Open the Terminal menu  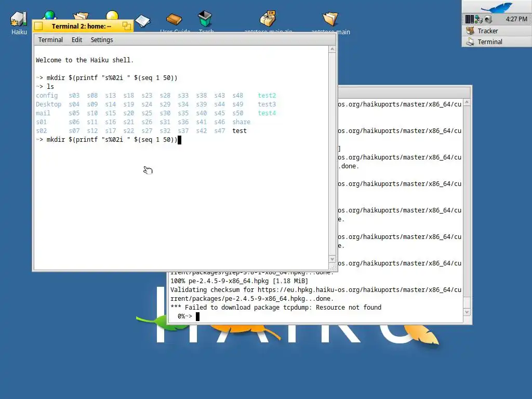point(50,39)
